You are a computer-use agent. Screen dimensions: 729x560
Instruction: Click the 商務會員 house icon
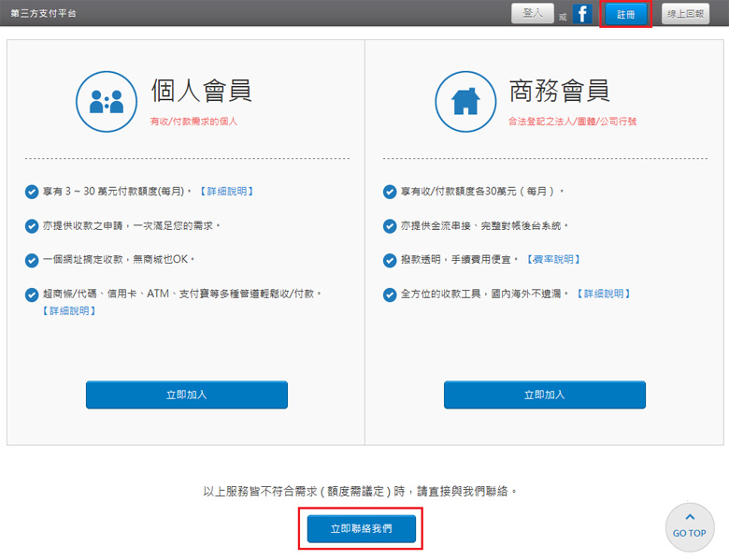[x=465, y=101]
